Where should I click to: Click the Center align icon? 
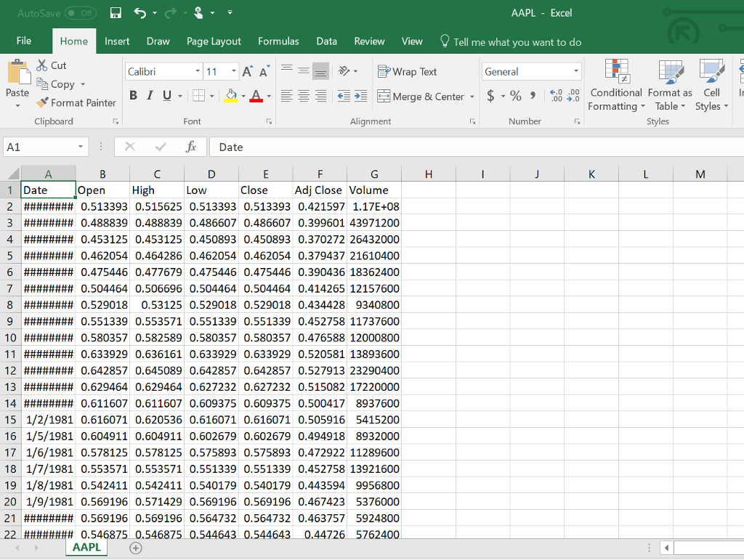(304, 97)
